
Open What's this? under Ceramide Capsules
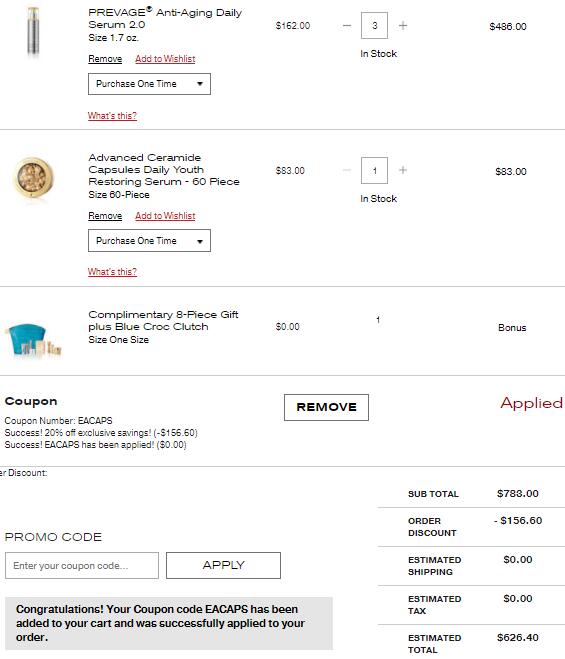tap(112, 272)
